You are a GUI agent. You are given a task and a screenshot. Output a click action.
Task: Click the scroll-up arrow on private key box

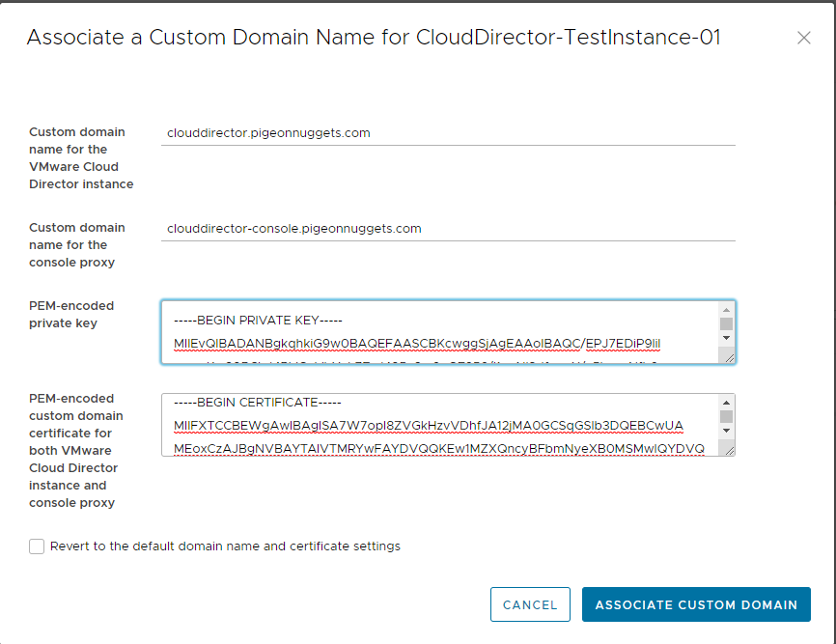pyautogui.click(x=727, y=308)
